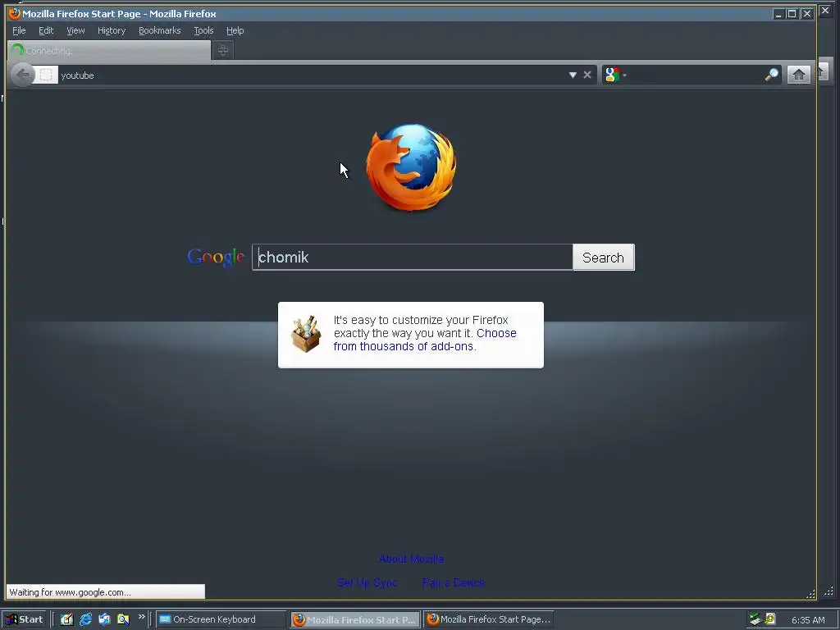Click the Waiting for www.google.com status text

[x=71, y=592]
